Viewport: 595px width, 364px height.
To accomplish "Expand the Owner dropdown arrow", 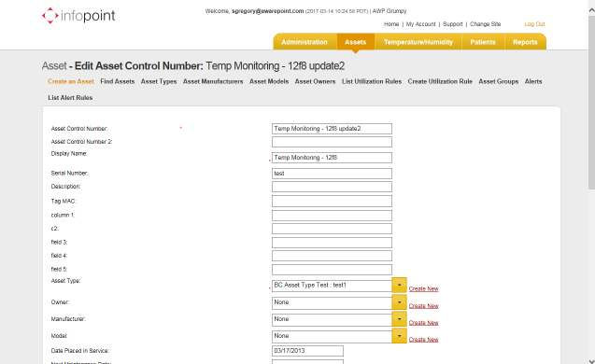I will 399,302.
